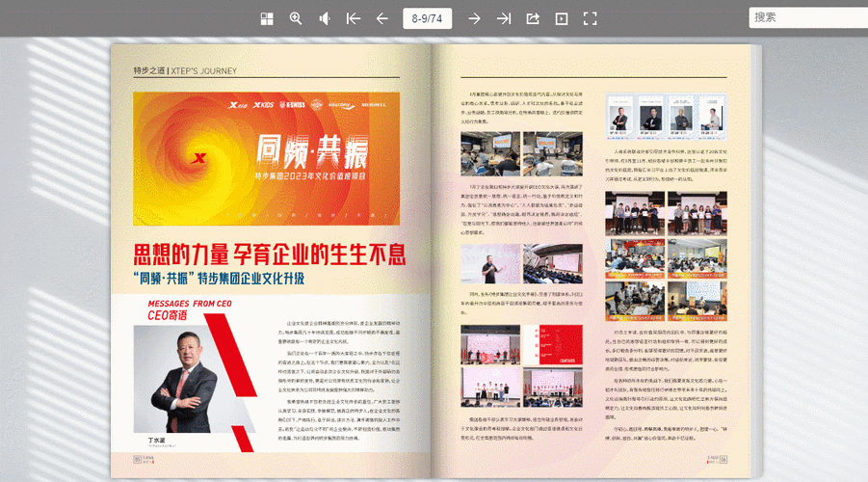Click the subtitle 特步集团企业文化升级
The height and width of the screenshot is (482, 868).
250,279
